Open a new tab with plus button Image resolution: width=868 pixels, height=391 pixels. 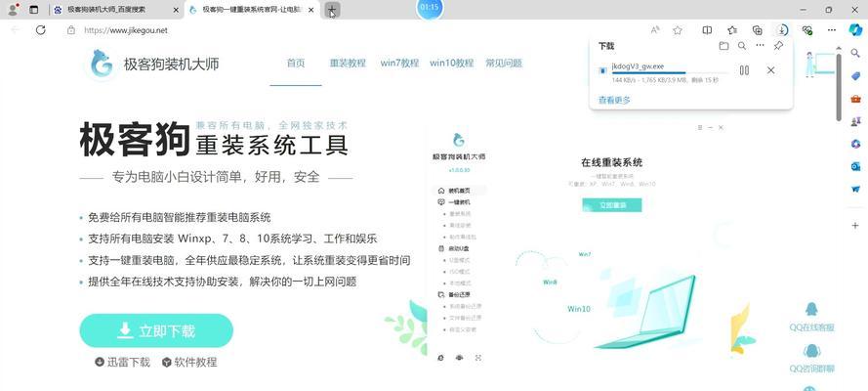332,10
